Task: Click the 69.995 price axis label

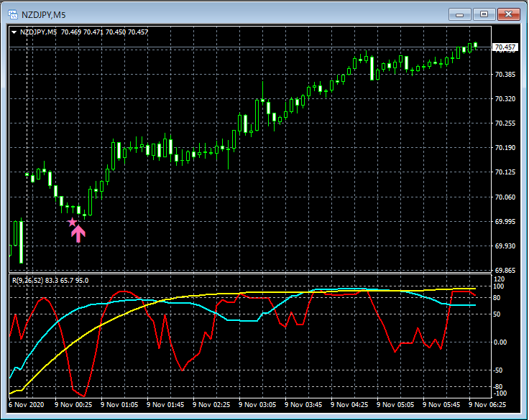Action: point(505,222)
